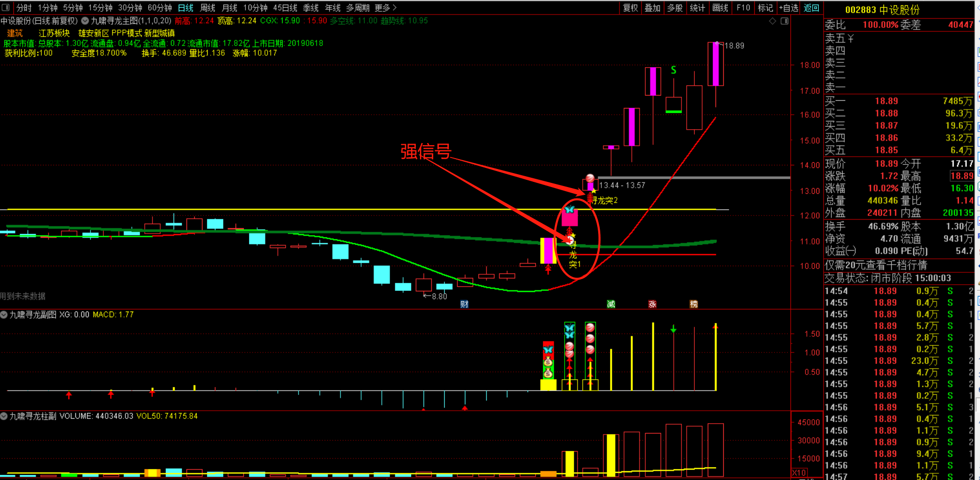The width and height of the screenshot is (980, 480).
Task: Click the 财 marker icon on timeline
Action: pos(464,304)
